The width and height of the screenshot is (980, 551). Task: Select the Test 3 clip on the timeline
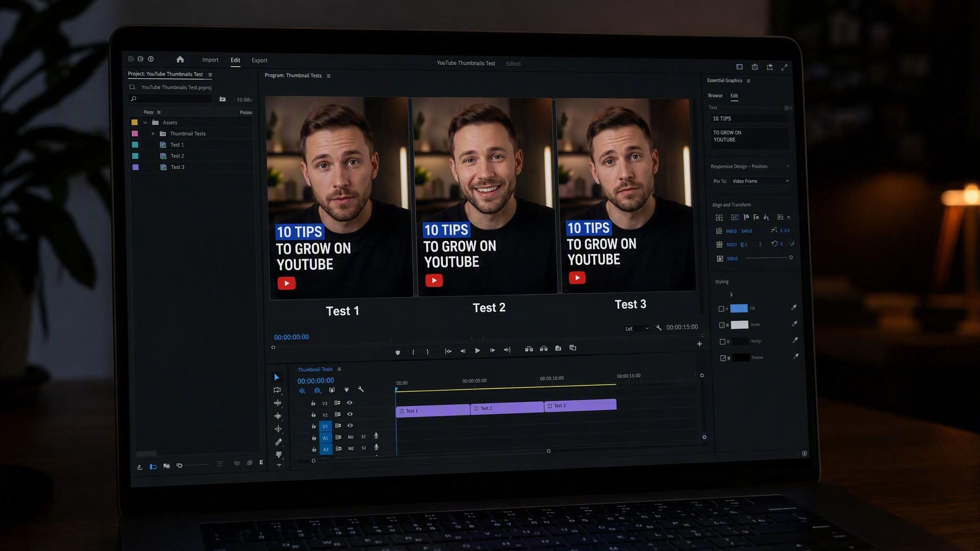(580, 405)
